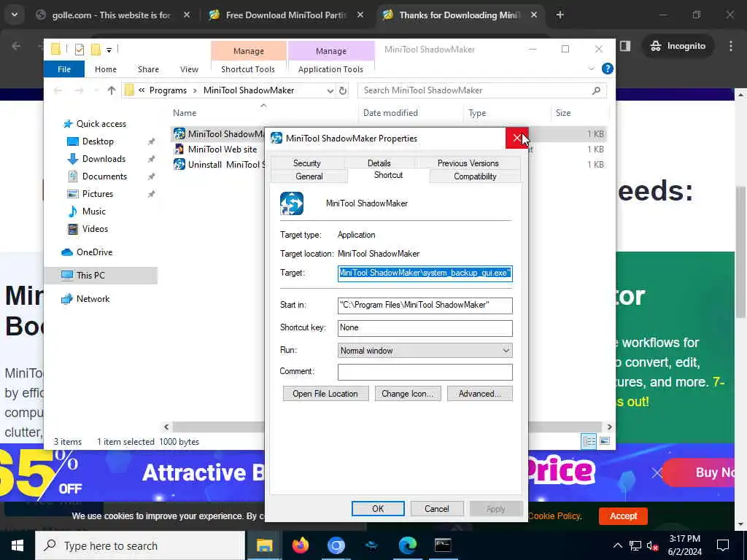Select the Uninstall MiniTool shortcut icon
Viewport: 747px width, 560px height.
tap(179, 164)
